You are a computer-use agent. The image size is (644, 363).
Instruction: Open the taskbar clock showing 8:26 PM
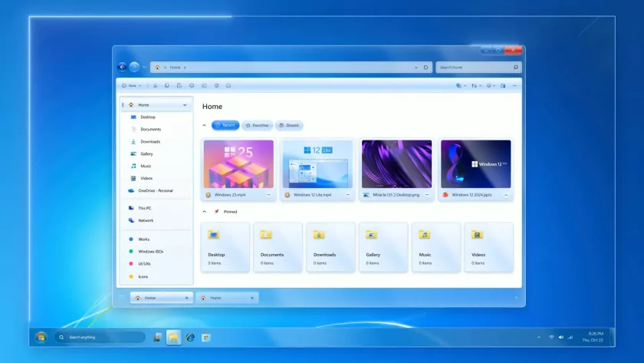594,337
